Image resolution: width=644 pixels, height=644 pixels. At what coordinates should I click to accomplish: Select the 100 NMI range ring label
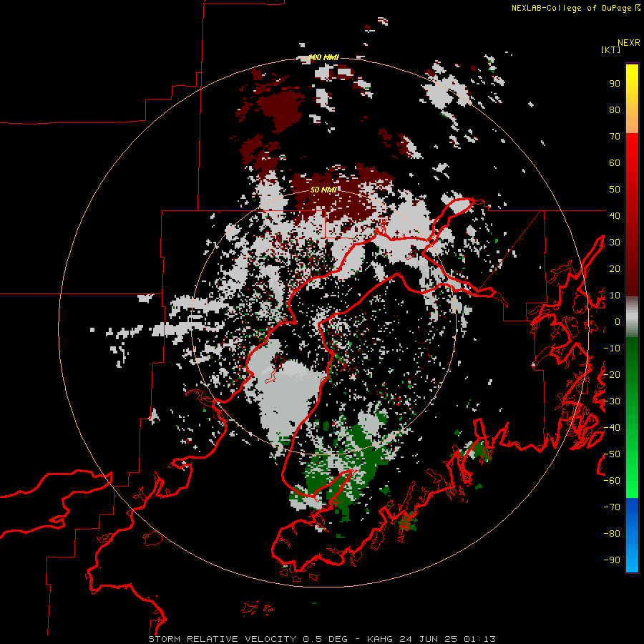tap(323, 57)
